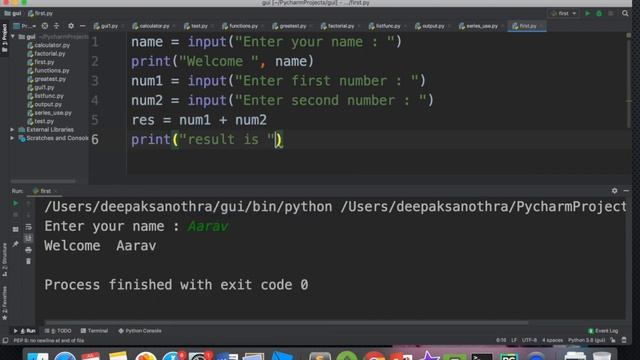This screenshot has height=360, width=640.
Task: Click the Project panel horizontal scrollbar
Action: 43,181
